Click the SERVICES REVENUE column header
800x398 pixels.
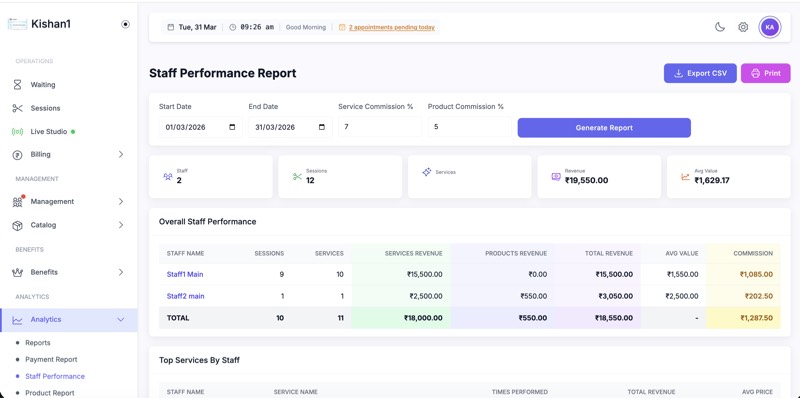click(x=414, y=253)
